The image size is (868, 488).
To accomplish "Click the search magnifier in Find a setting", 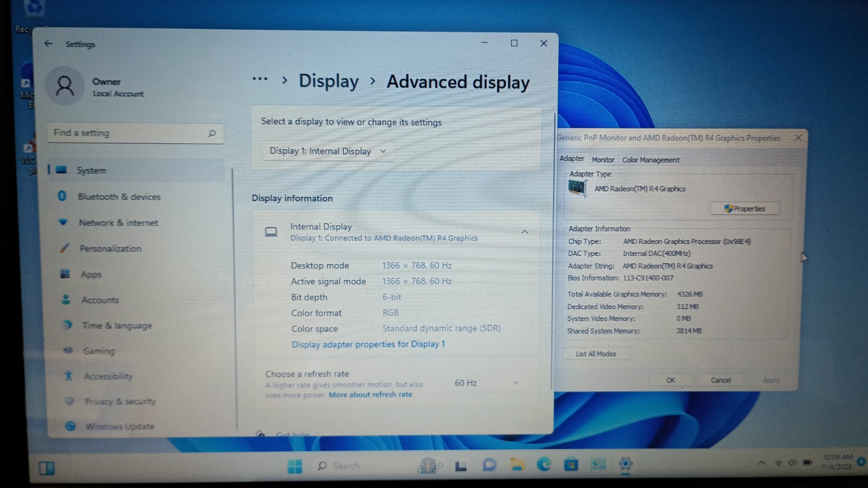I will tap(212, 133).
